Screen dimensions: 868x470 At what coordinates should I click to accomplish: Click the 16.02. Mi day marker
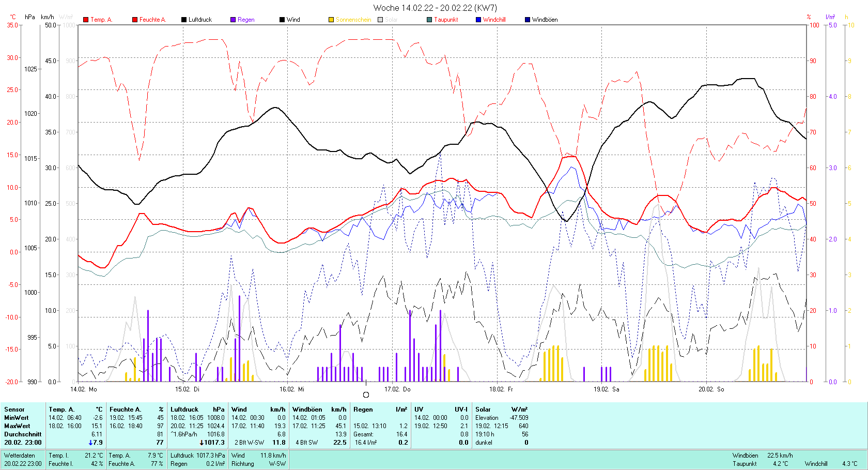[x=292, y=389]
